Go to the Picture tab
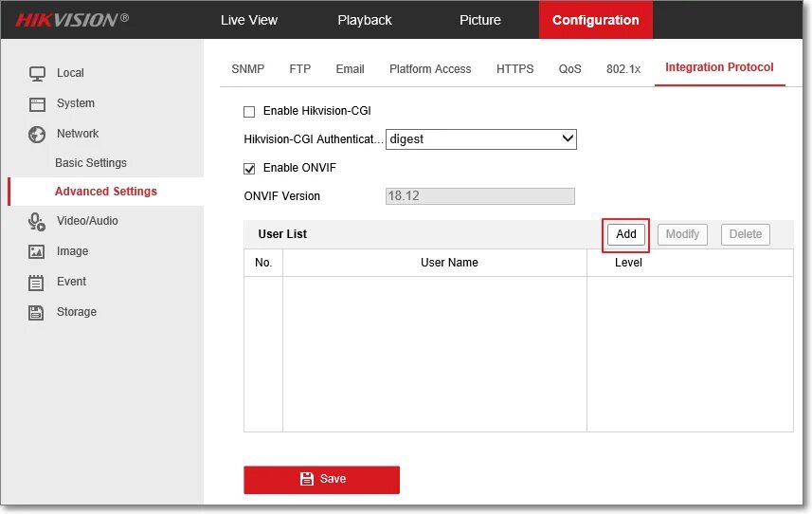 (480, 20)
